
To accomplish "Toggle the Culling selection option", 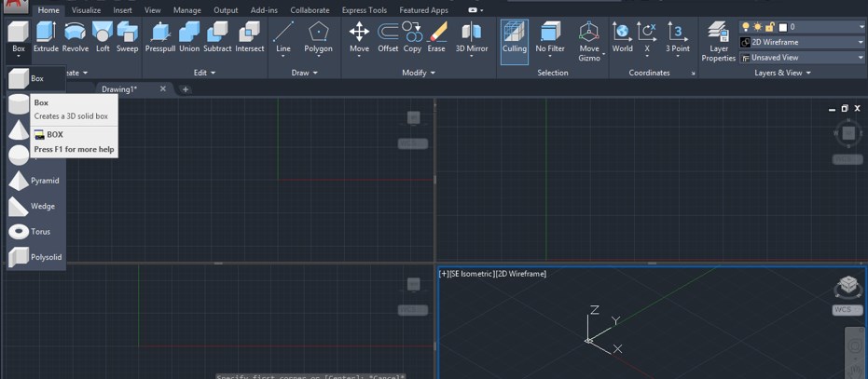I will (x=514, y=41).
